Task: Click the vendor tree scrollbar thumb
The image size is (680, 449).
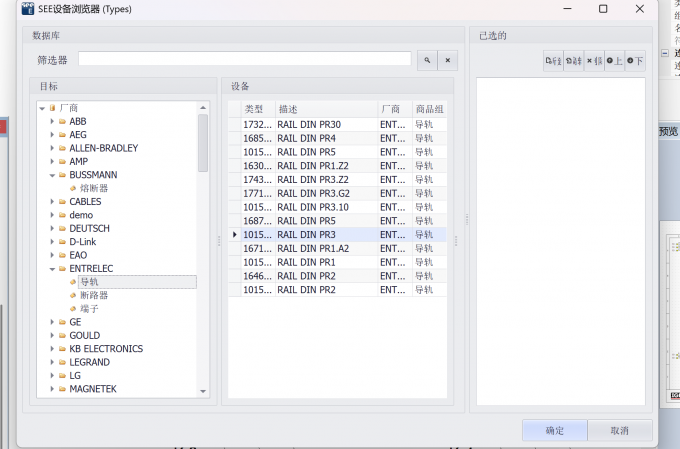Action: [203, 143]
